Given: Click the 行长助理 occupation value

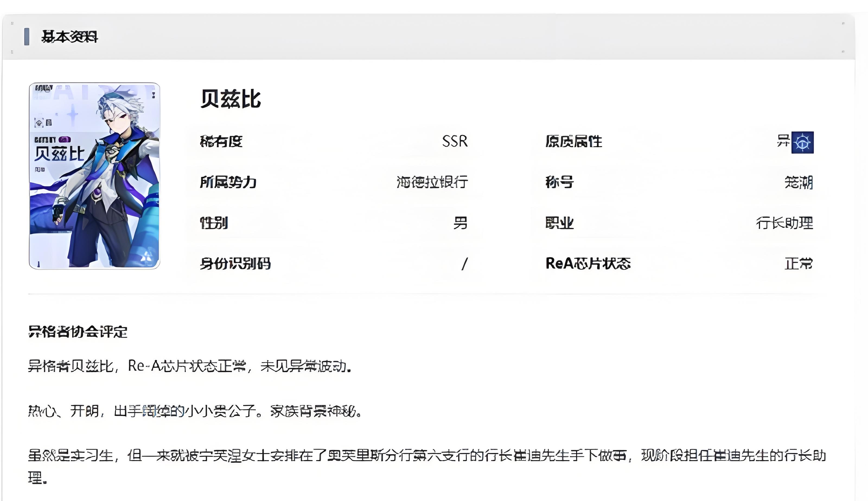Looking at the screenshot, I should coord(784,223).
